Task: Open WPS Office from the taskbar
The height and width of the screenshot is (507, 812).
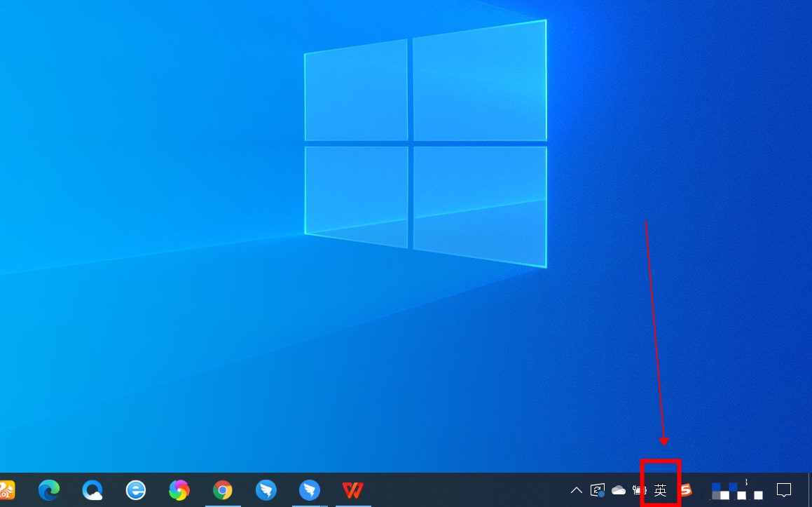Action: click(x=352, y=489)
